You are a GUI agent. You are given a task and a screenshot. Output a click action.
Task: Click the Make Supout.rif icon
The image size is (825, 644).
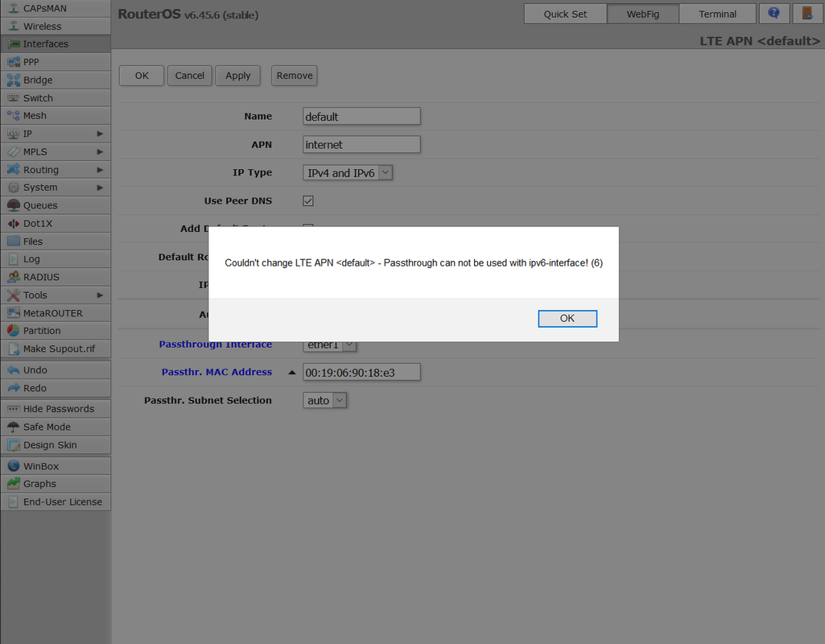click(14, 349)
